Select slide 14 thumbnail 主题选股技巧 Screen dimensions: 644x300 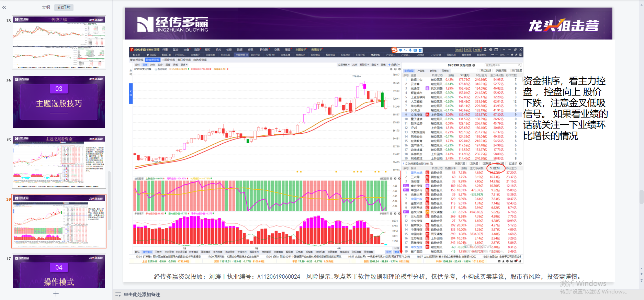coord(59,102)
